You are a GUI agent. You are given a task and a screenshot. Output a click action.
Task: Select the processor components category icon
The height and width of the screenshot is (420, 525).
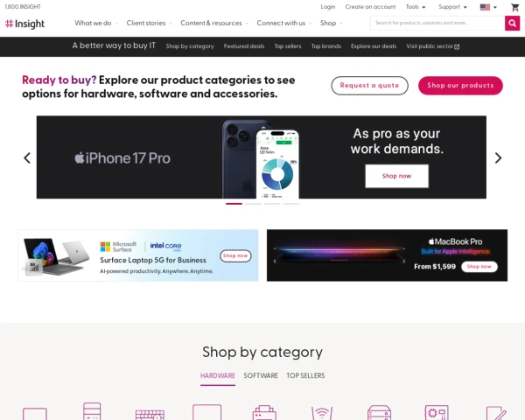[x=437, y=412]
